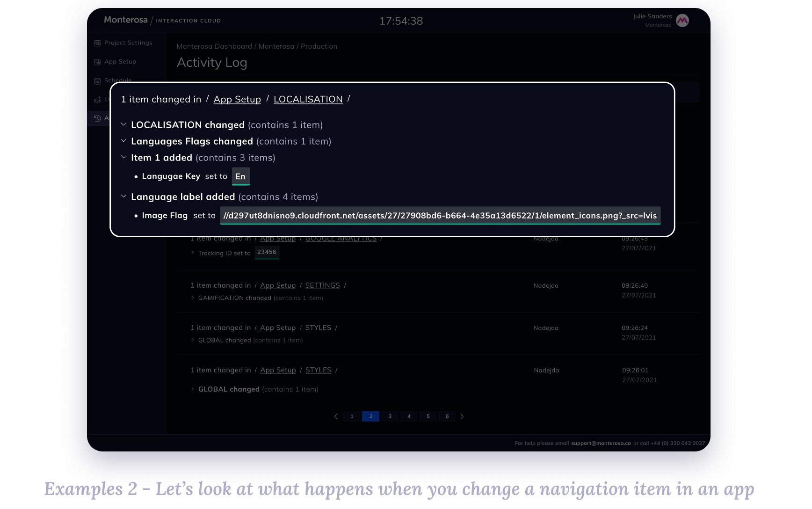Collapse Language label added row

pos(123,196)
